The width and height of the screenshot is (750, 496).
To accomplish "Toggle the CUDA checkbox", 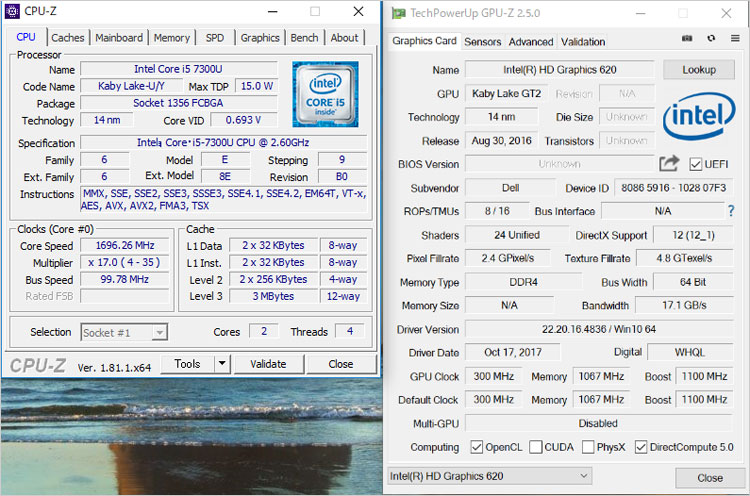I will coord(536,447).
